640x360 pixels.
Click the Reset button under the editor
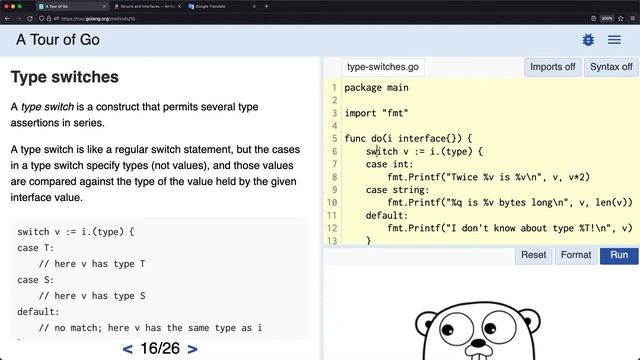533,255
